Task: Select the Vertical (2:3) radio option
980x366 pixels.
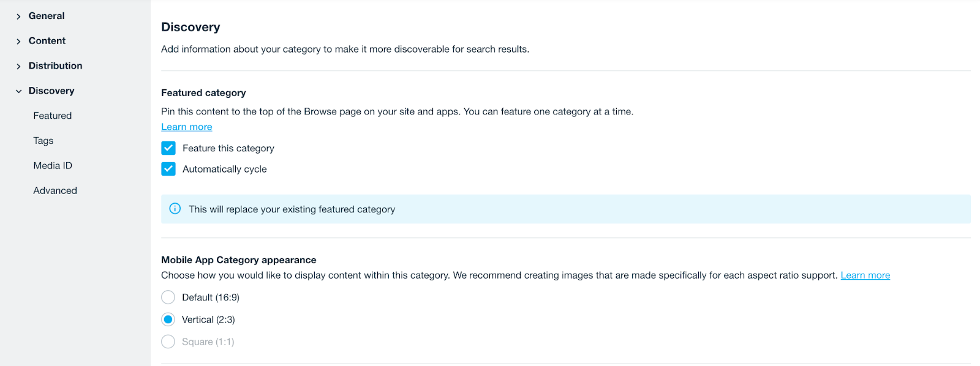Action: point(168,319)
